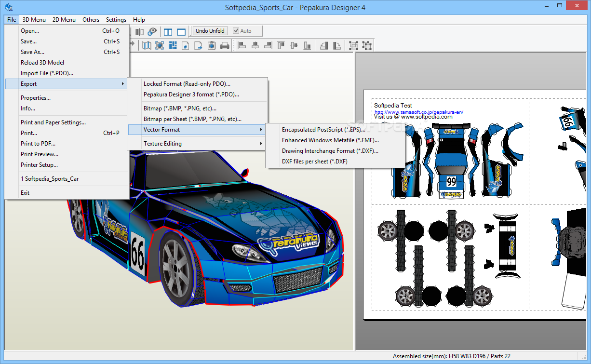
Task: Click the align top edges icon
Action: [x=282, y=45]
